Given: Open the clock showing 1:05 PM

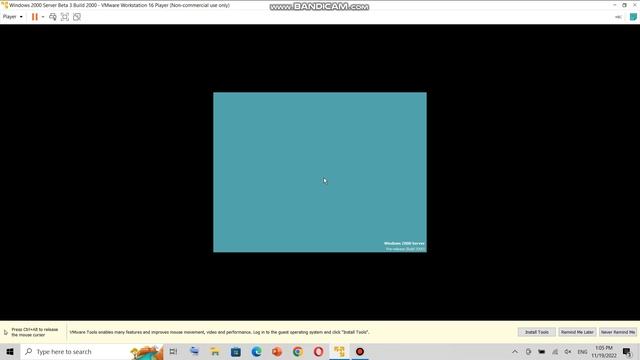Looking at the screenshot, I should (604, 351).
